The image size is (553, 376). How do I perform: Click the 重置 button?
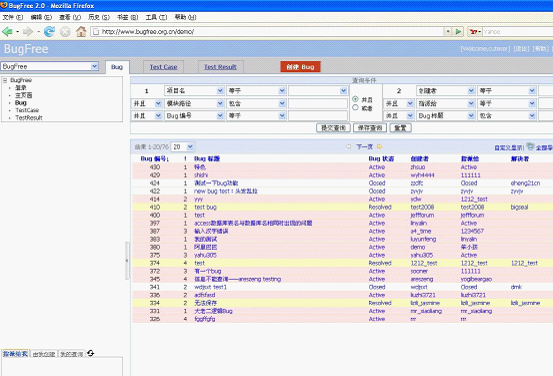coord(400,128)
